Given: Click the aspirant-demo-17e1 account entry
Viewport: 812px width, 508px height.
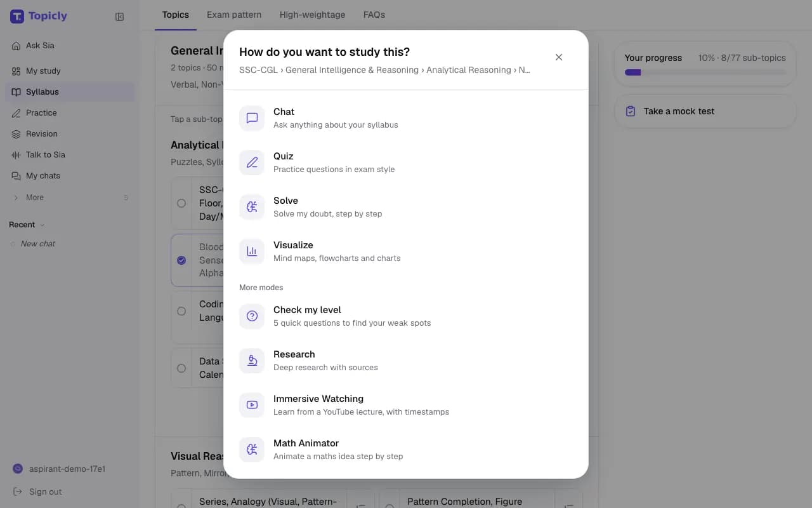Looking at the screenshot, I should (59, 469).
